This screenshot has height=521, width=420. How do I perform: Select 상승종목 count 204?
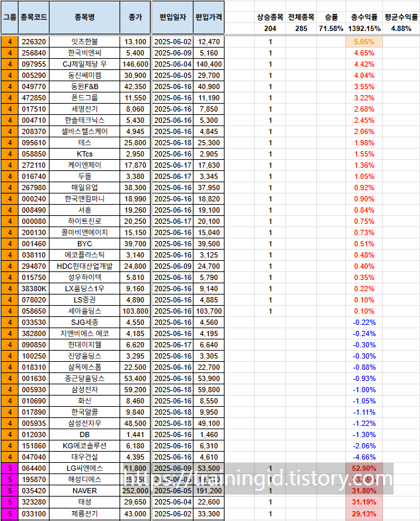coord(270,28)
